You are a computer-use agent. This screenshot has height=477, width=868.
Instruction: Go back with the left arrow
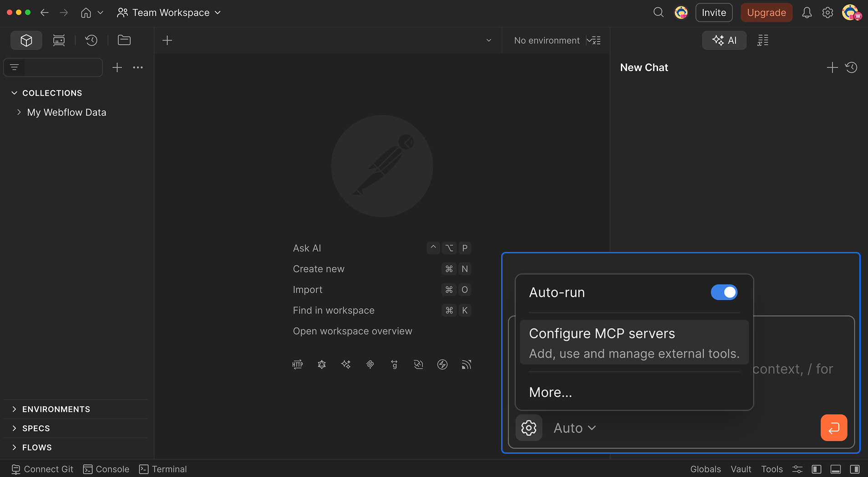[44, 12]
